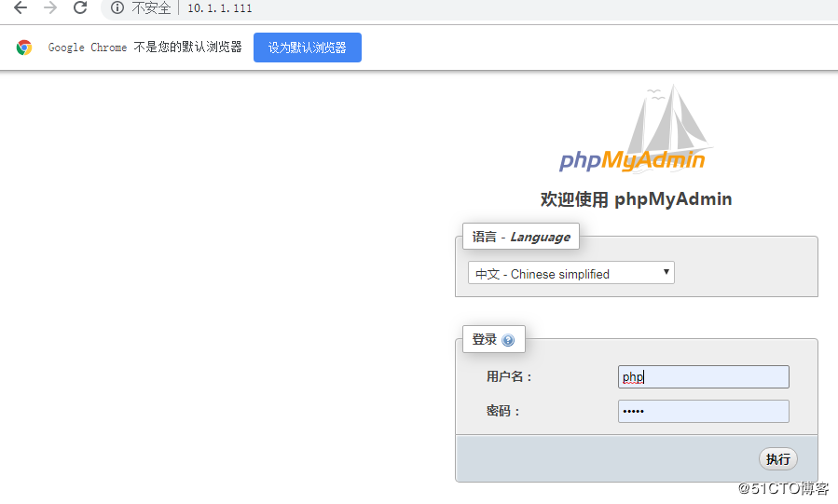Click the 用户名： label

tap(510, 377)
